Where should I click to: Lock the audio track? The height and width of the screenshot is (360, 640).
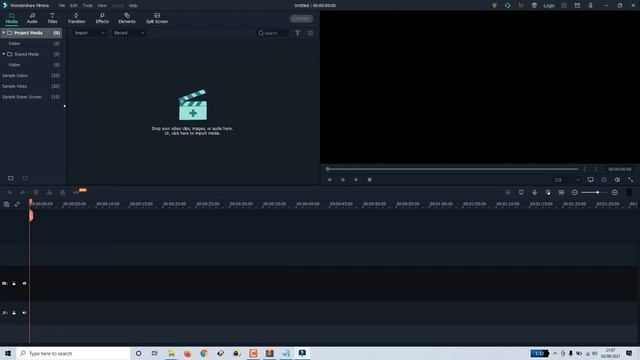pyautogui.click(x=14, y=313)
